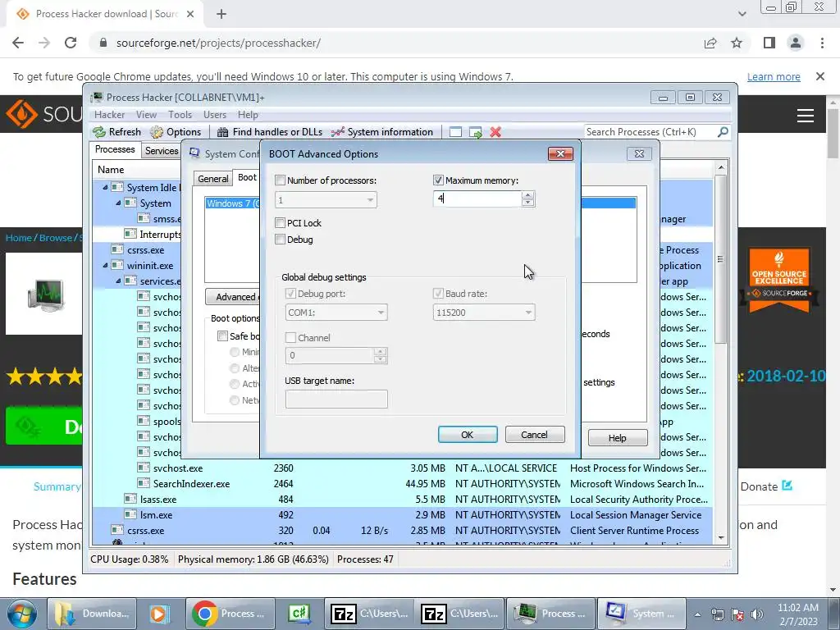Screen dimensions: 840x630
Task: Collapse wininit.exe tree node
Action: 105,265
